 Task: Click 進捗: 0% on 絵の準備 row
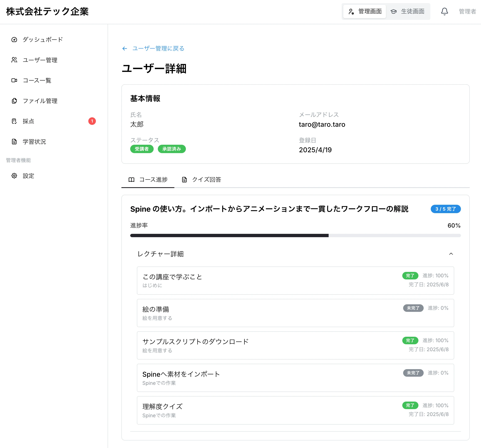pyautogui.click(x=438, y=308)
